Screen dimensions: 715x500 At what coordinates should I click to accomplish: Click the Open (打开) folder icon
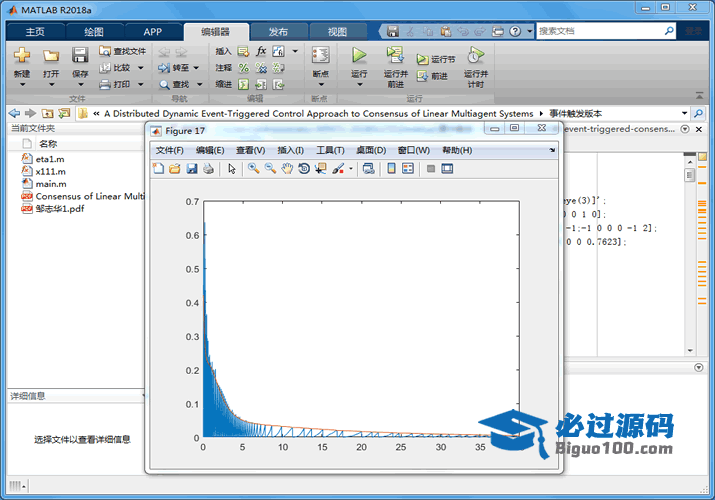51,56
